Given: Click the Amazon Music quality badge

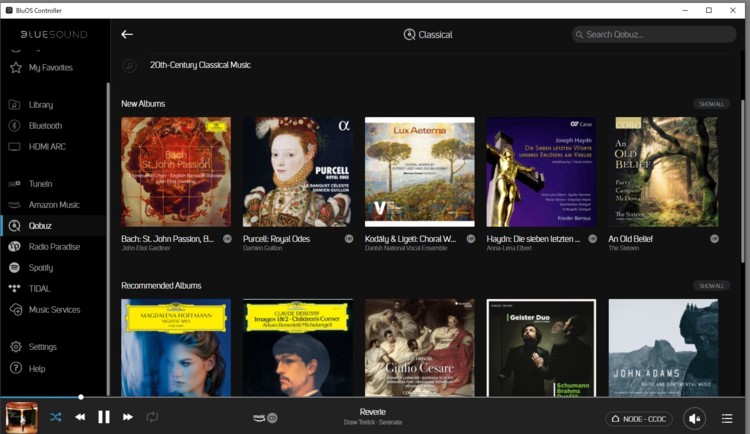Looking at the screenshot, I should tap(265, 418).
